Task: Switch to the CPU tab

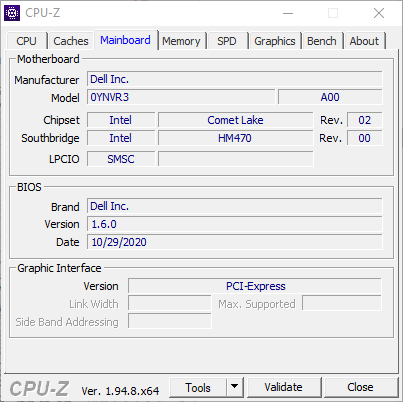Action: 26,41
